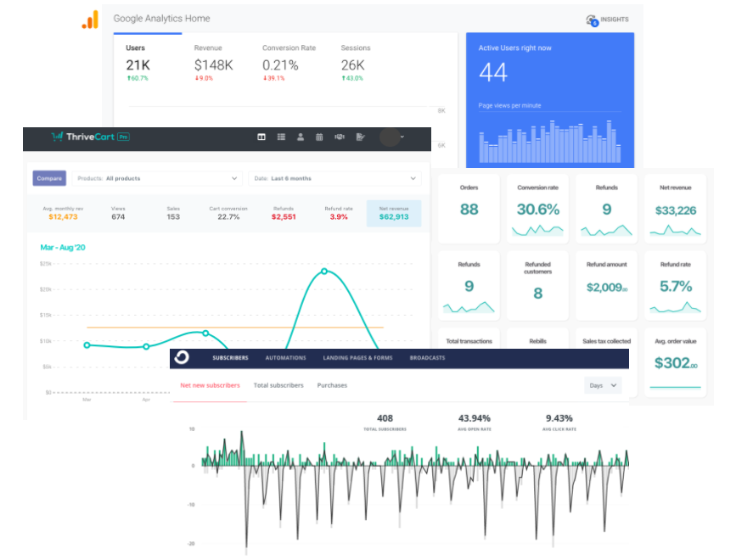Open the Subscribers menu in ConvertKit

point(231,358)
